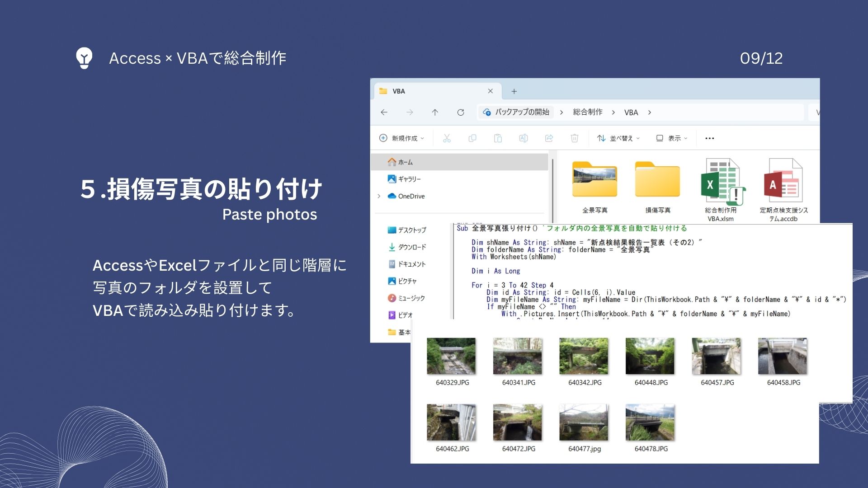Click code line 'Dim i As Long'
Screen dimensions: 868x488
(496, 271)
